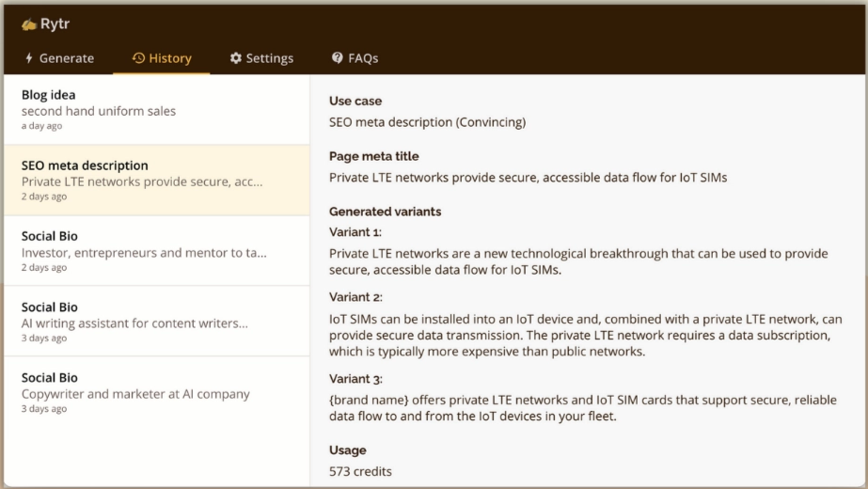The width and height of the screenshot is (868, 489).
Task: Click the 'a day ago' timestamp
Action: (41, 126)
